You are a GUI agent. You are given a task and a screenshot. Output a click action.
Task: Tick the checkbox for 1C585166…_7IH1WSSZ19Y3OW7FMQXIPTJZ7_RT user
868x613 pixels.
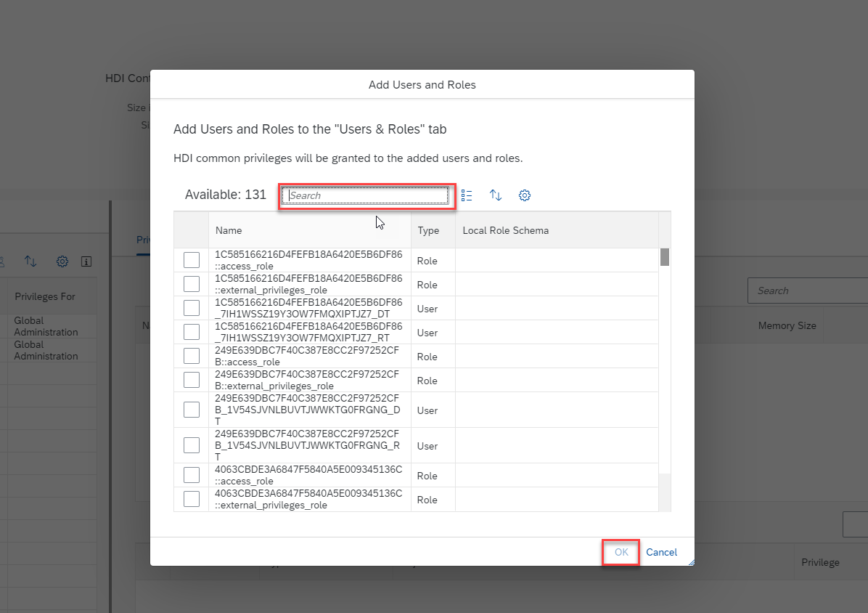pyautogui.click(x=192, y=332)
